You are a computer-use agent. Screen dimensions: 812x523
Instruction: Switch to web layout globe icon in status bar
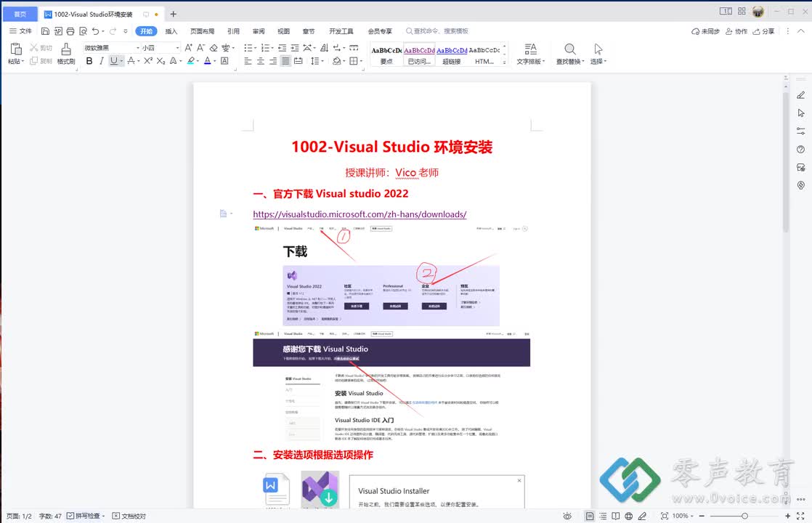click(x=629, y=516)
